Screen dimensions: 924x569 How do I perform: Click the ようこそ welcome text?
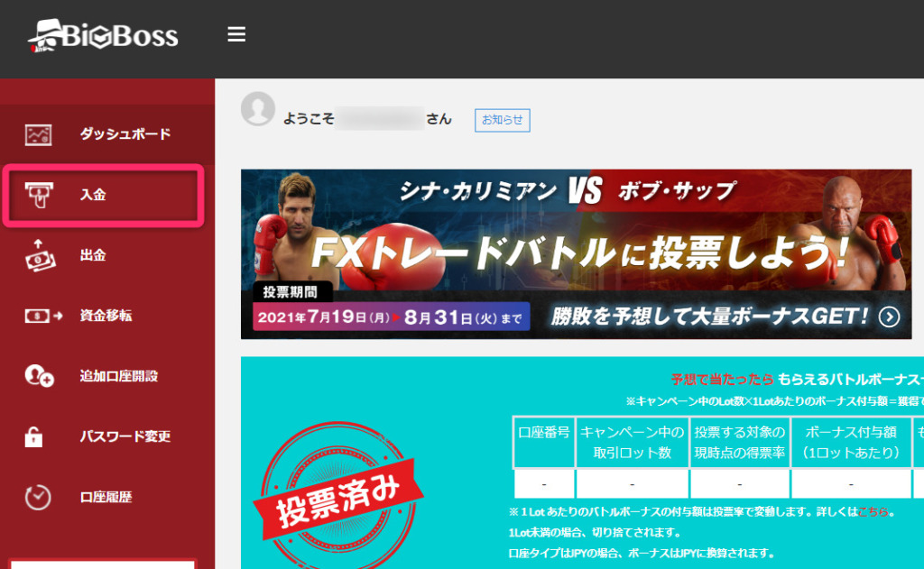point(309,119)
